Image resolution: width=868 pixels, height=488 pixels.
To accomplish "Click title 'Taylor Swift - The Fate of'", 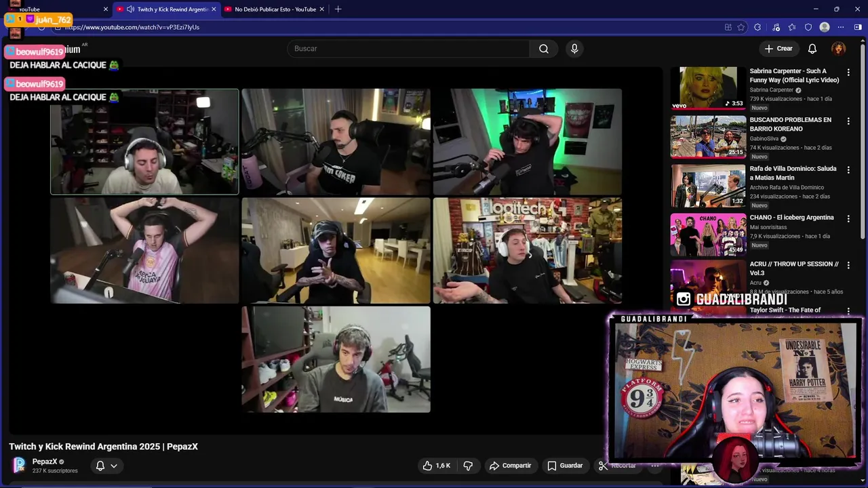I will coord(785,310).
